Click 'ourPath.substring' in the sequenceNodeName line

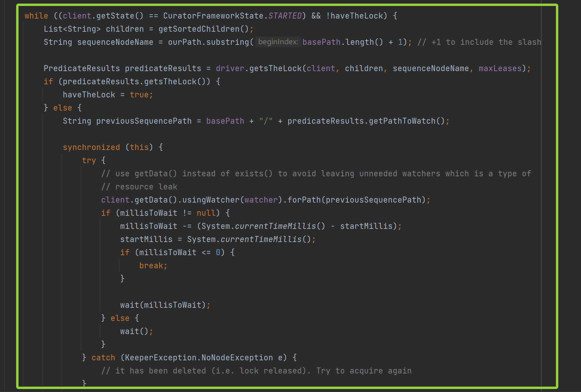tap(208, 42)
